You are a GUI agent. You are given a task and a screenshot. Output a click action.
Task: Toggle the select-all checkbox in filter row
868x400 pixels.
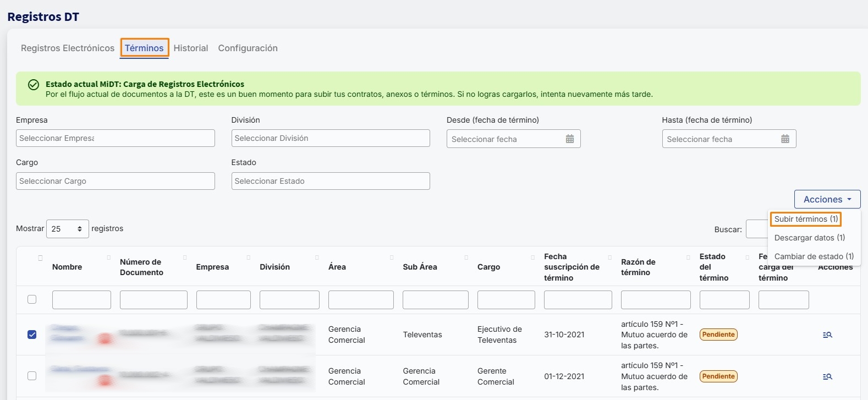[x=32, y=299]
